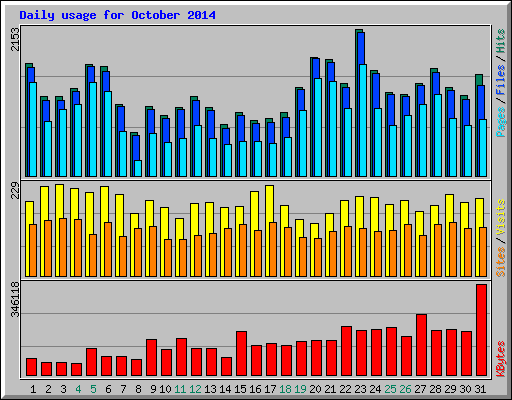
Task: Select day label 28 on the axis
Action: (x=435, y=389)
